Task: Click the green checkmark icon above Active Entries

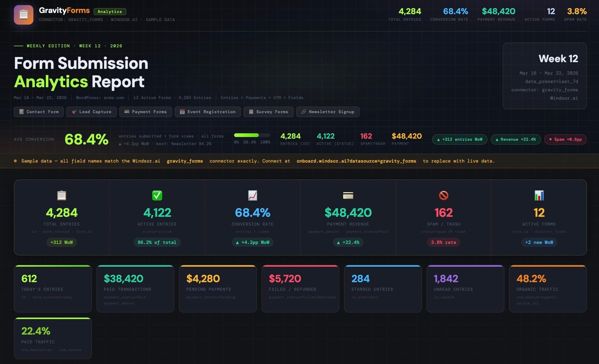Action: coord(157,195)
